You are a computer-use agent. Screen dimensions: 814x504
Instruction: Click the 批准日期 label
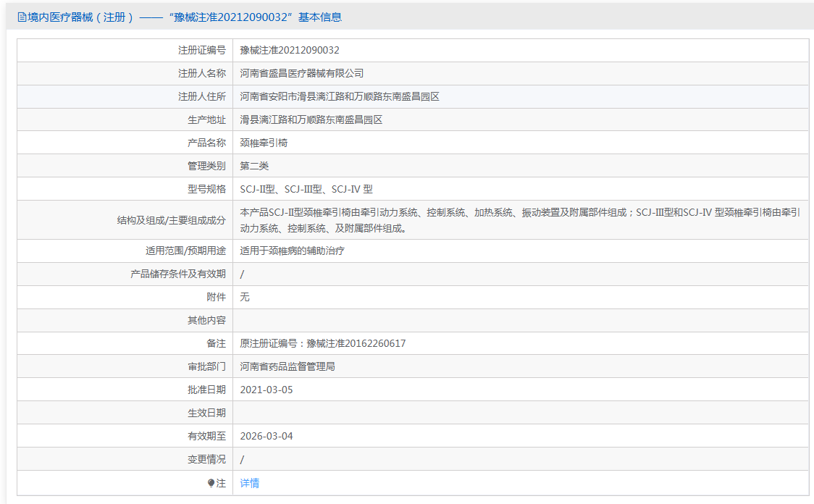click(206, 390)
